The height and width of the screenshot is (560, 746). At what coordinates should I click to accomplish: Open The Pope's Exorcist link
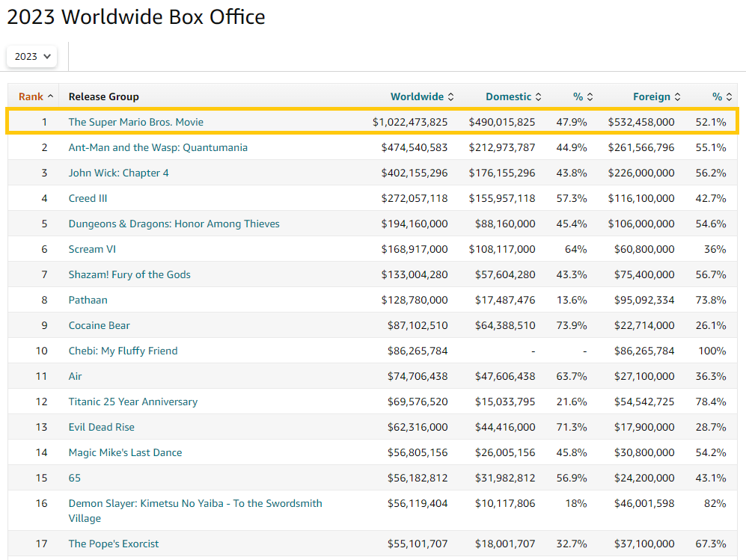114,544
